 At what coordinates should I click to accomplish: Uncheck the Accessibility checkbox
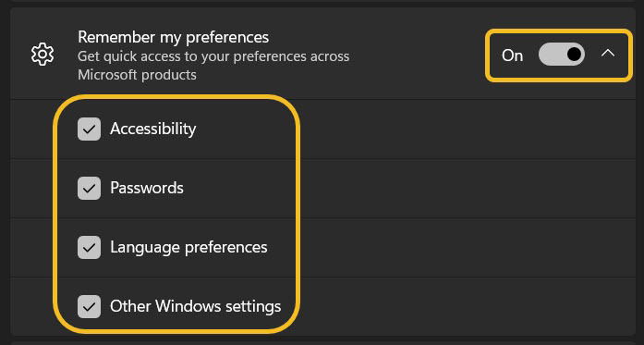coord(89,129)
